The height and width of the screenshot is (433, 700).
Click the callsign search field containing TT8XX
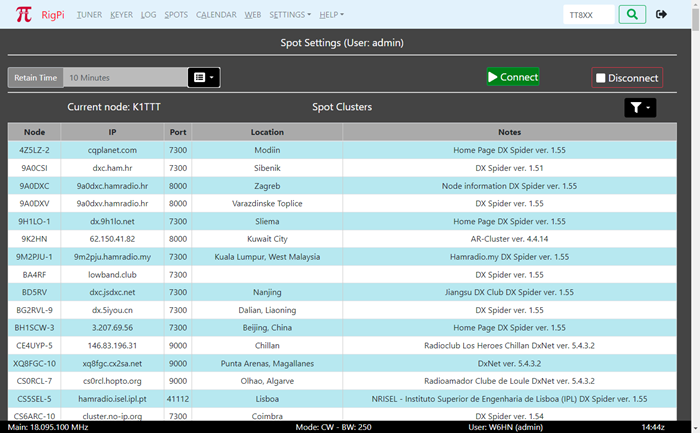[x=589, y=15]
